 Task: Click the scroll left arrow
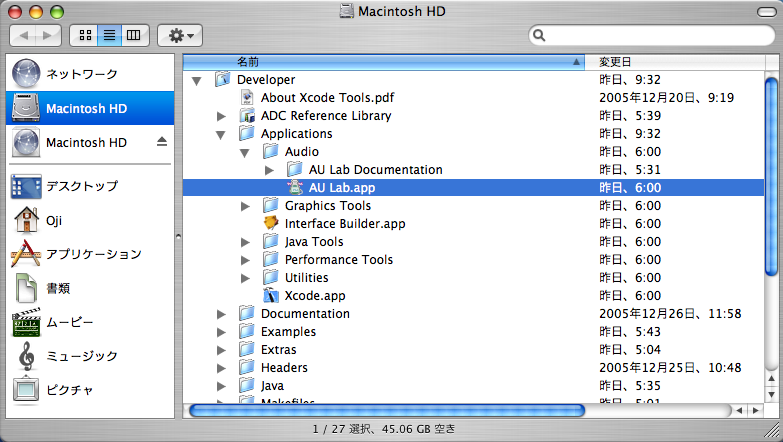(740, 411)
